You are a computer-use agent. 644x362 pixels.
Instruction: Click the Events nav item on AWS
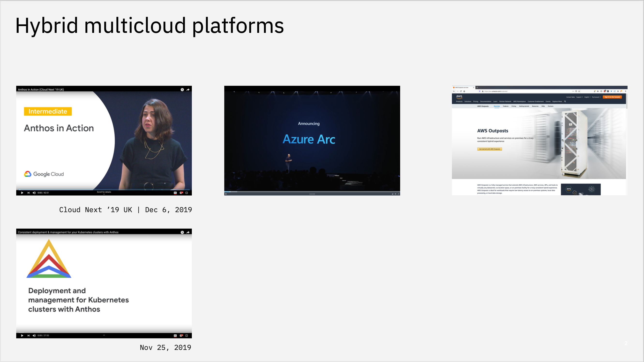coord(548,101)
